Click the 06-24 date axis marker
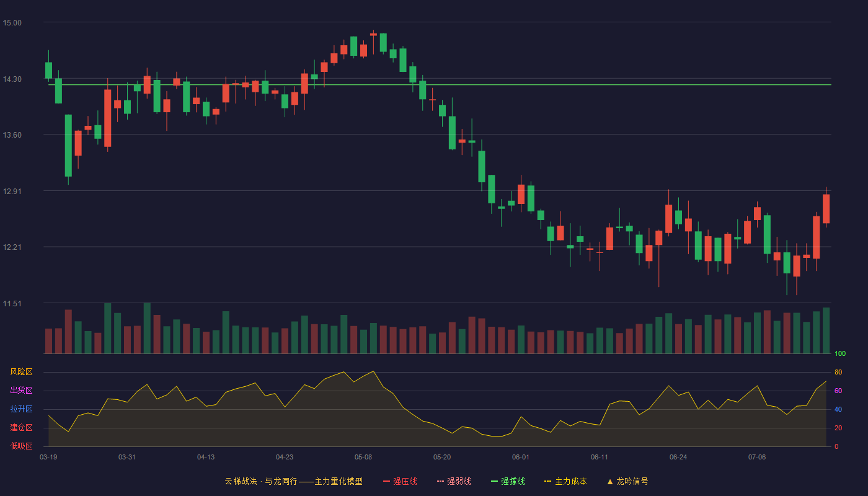The height and width of the screenshot is (496, 868). click(x=678, y=457)
